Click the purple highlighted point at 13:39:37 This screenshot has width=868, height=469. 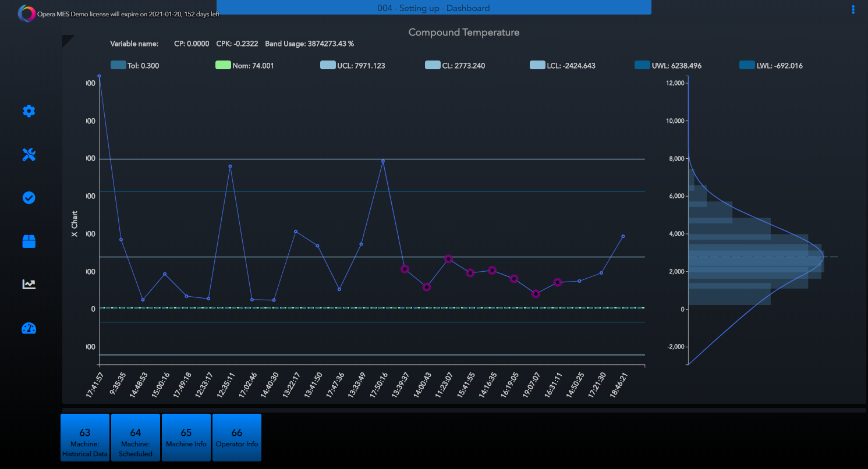(x=405, y=269)
